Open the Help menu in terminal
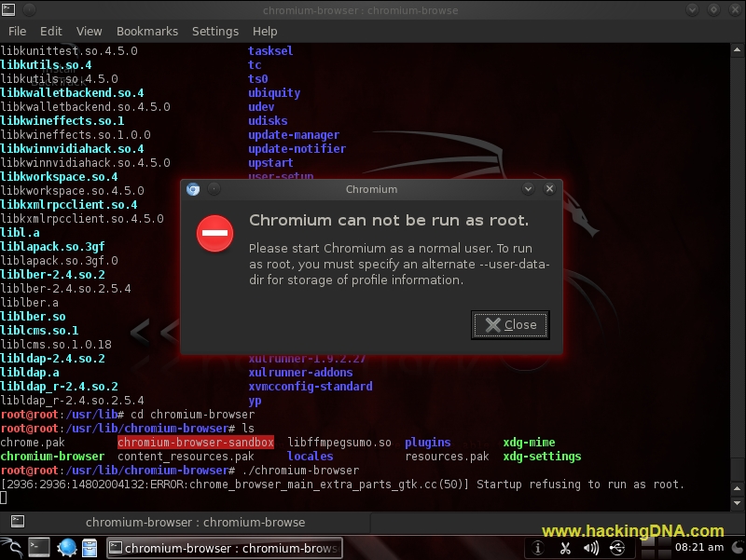The width and height of the screenshot is (746, 560). 265,32
